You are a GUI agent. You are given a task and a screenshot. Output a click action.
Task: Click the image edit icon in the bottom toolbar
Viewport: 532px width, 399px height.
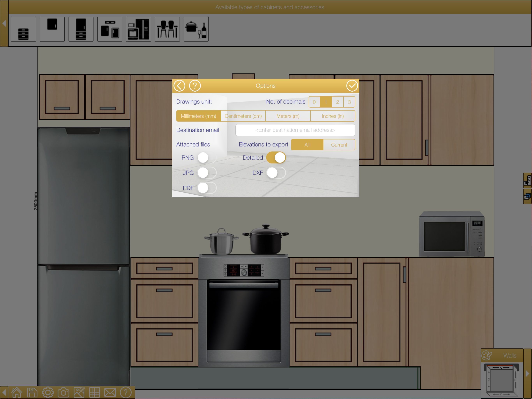(x=79, y=393)
